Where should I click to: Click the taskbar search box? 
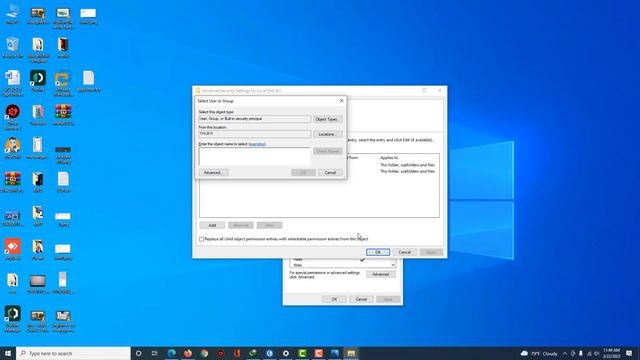click(x=73, y=353)
